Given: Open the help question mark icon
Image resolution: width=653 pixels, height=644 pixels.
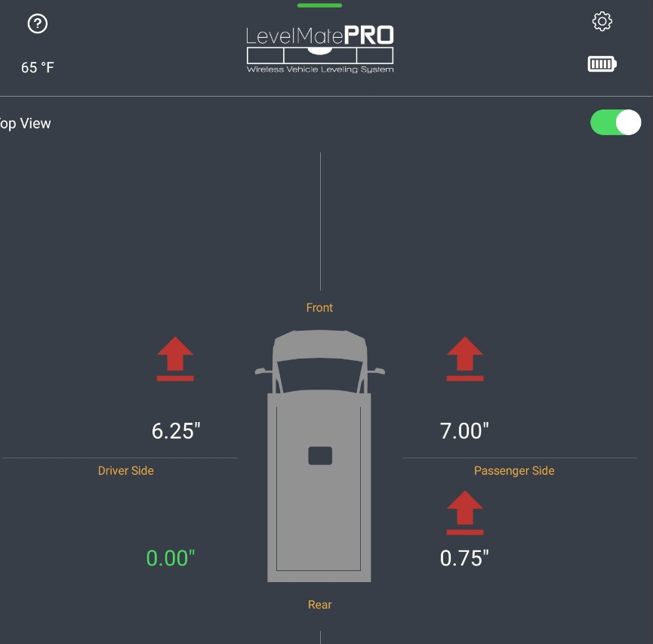Looking at the screenshot, I should tap(38, 23).
